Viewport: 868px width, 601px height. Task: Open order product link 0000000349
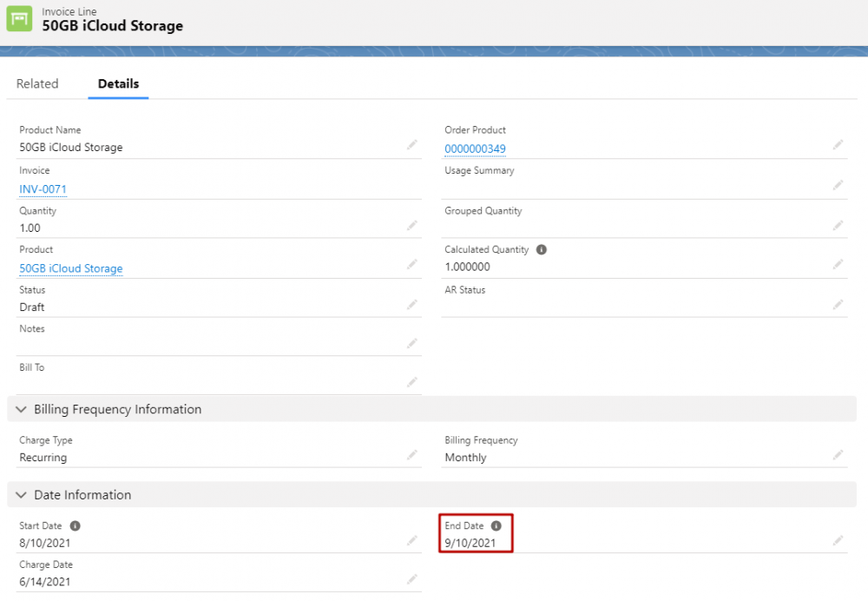pos(475,149)
